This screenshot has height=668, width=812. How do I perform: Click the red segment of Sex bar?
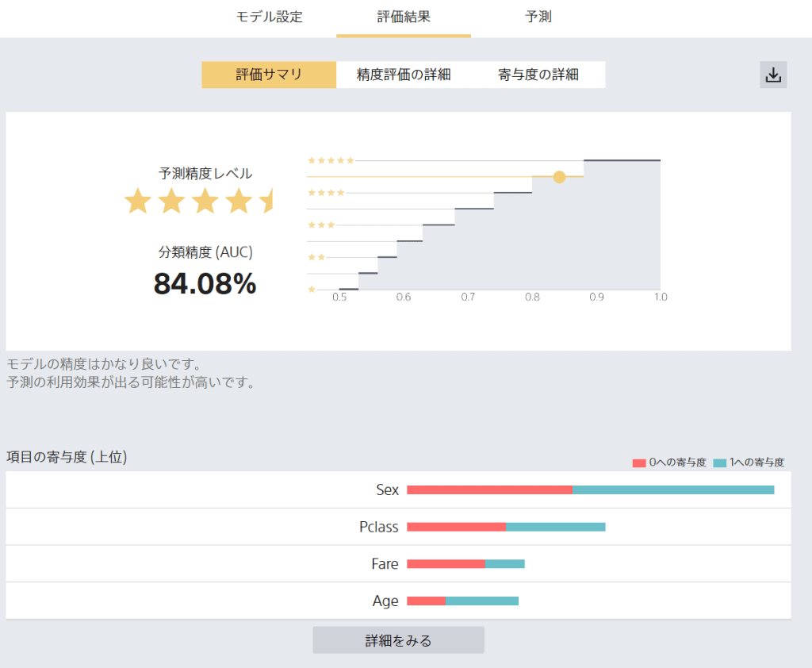tap(489, 490)
